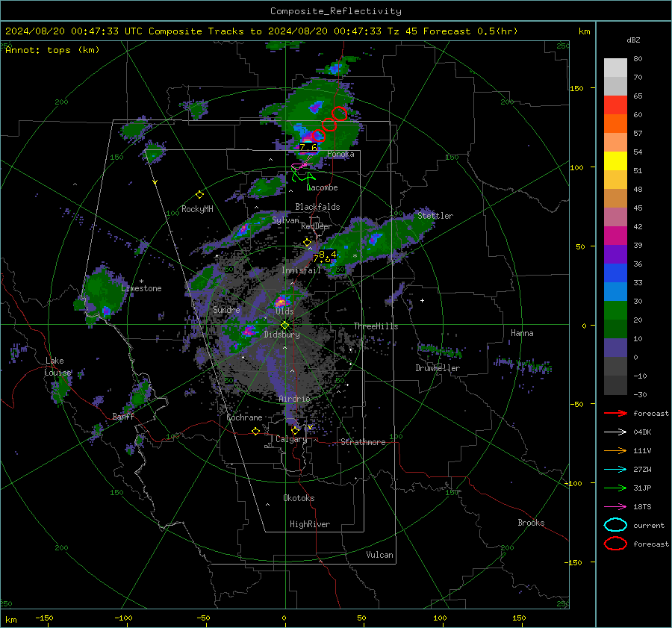Click the ThreeHills city label
The height and width of the screenshot is (628, 672).
[x=376, y=326]
